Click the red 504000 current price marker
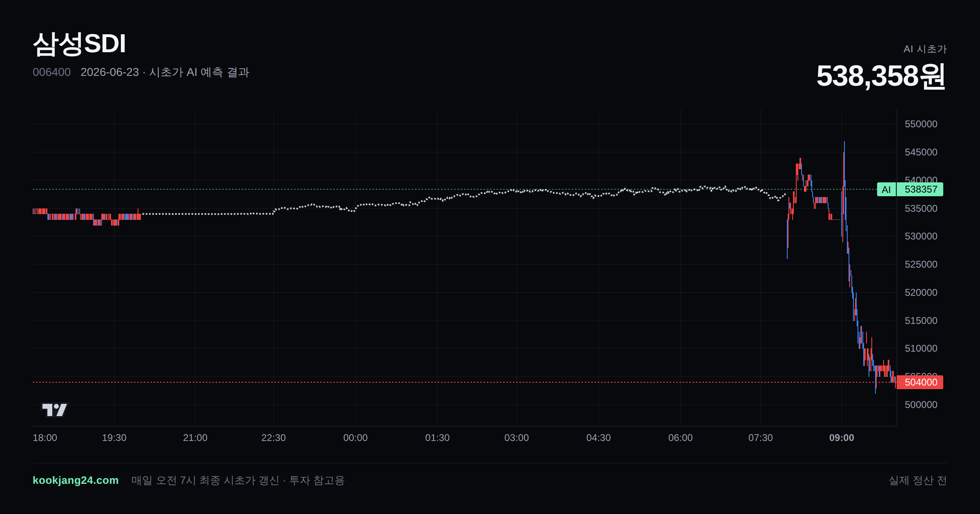 920,382
